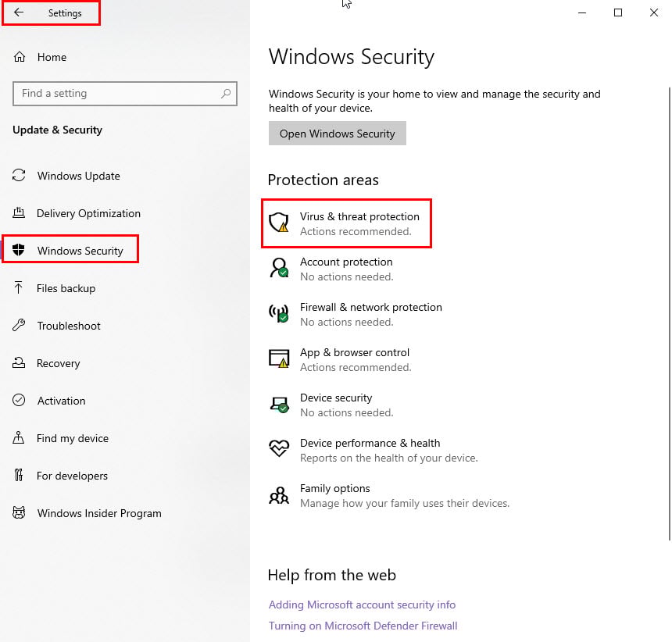Click the Windows Update sync icon

coord(19,175)
